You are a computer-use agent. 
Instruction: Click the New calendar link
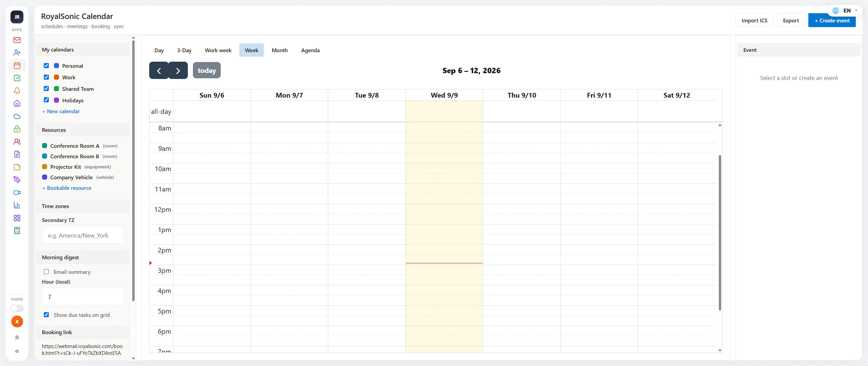click(61, 111)
